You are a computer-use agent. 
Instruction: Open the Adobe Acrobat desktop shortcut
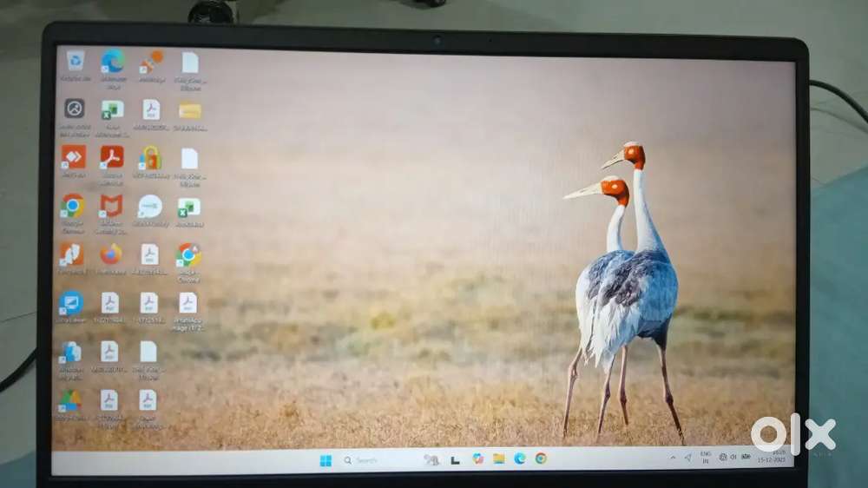pyautogui.click(x=112, y=158)
